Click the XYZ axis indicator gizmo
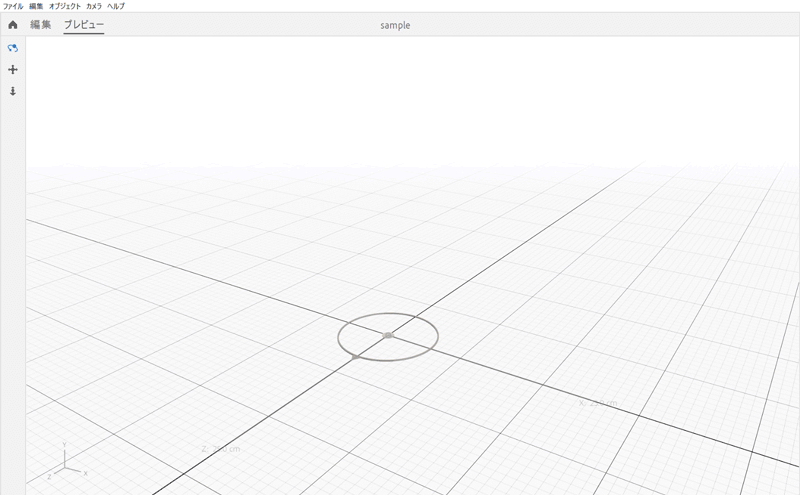 tap(67, 461)
